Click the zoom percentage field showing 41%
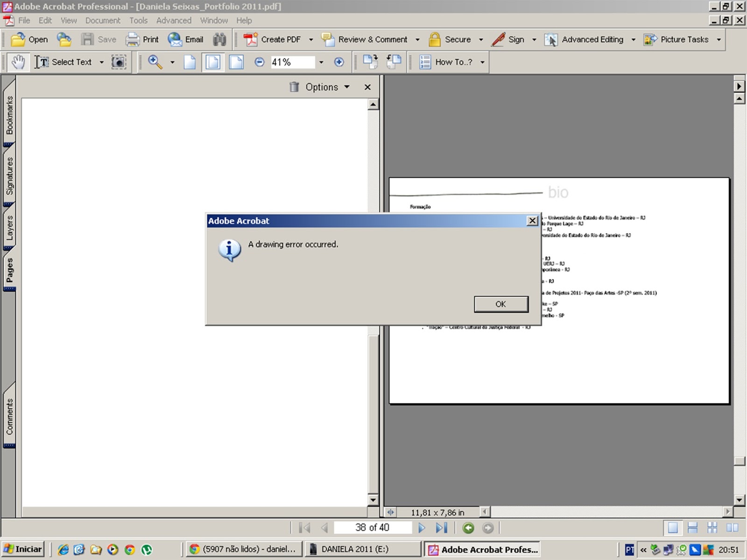 (x=292, y=62)
